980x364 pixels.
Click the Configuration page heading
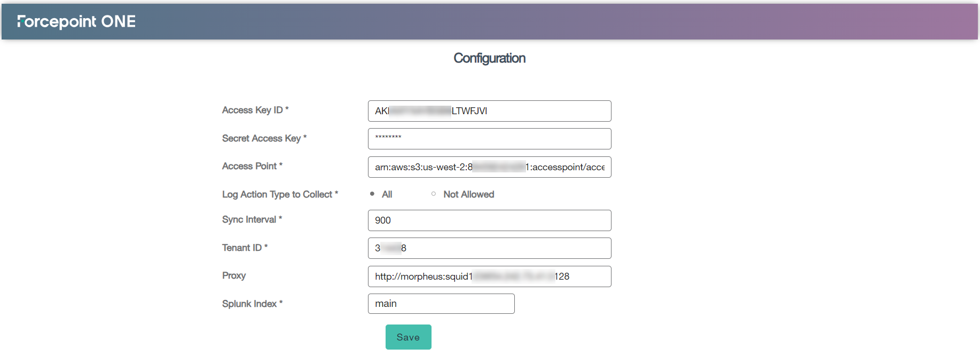[489, 58]
